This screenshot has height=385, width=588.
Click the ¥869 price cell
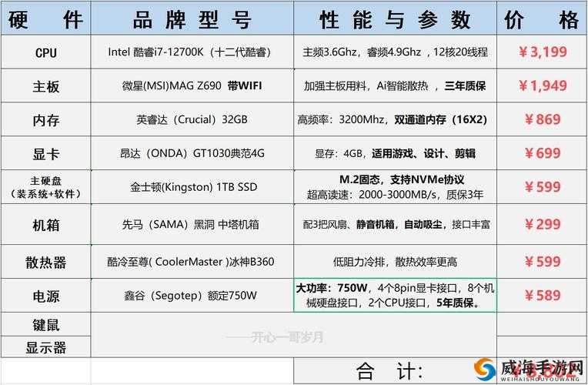(542, 119)
